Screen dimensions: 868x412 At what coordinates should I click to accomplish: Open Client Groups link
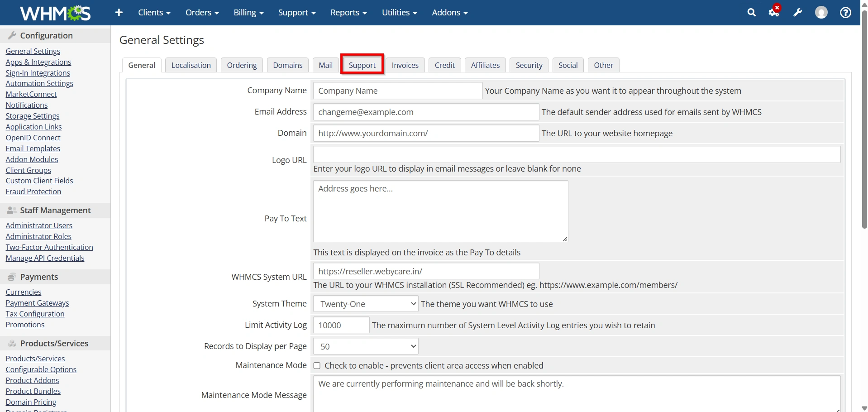(x=29, y=170)
